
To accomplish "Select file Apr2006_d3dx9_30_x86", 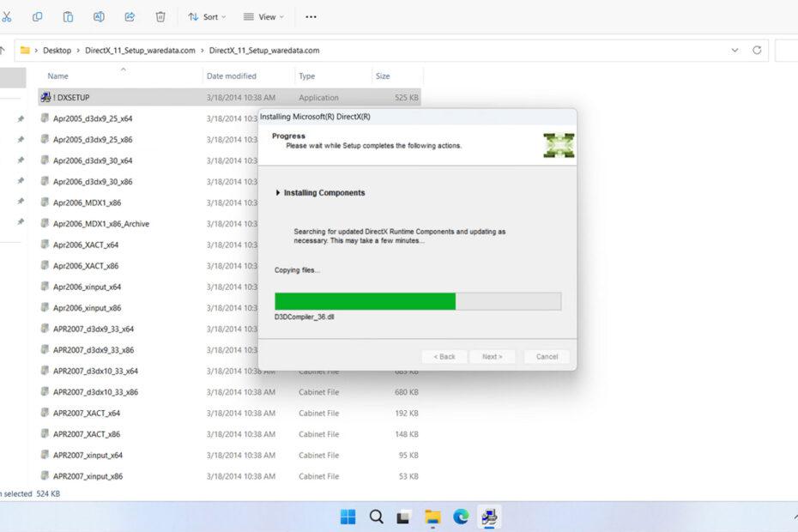I will click(x=93, y=182).
